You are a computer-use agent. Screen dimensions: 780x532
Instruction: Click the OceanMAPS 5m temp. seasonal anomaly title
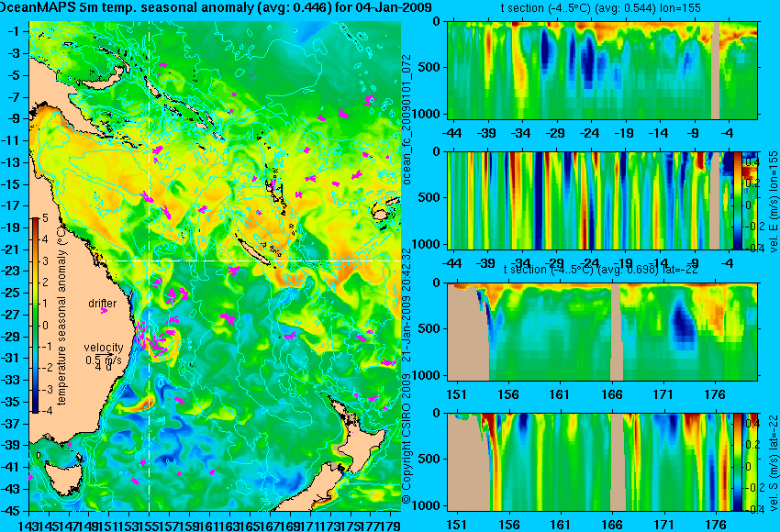click(x=216, y=7)
